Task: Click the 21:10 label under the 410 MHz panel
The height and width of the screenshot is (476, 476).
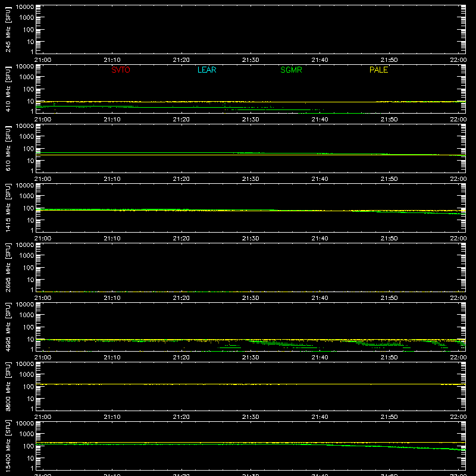Action: (112, 120)
